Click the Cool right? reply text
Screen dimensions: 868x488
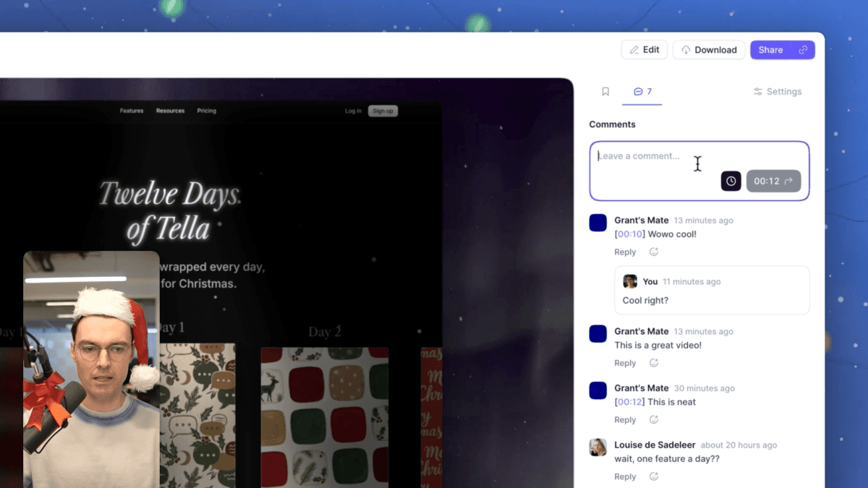(x=646, y=301)
